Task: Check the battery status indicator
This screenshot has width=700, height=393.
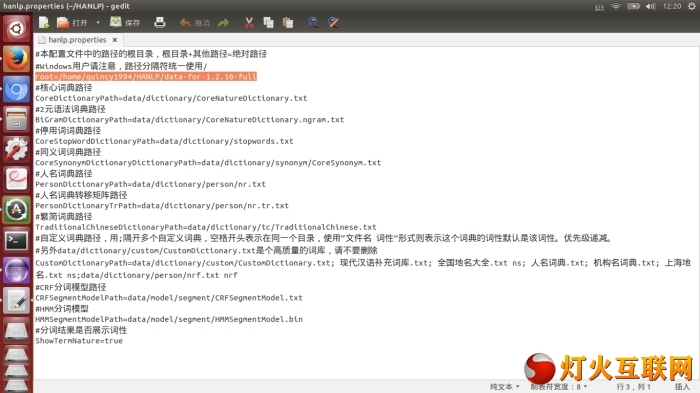Action: 633,6
